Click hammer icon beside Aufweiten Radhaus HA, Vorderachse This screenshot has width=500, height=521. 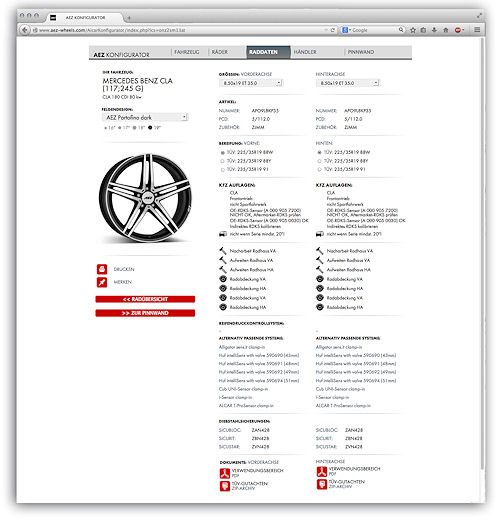[223, 269]
